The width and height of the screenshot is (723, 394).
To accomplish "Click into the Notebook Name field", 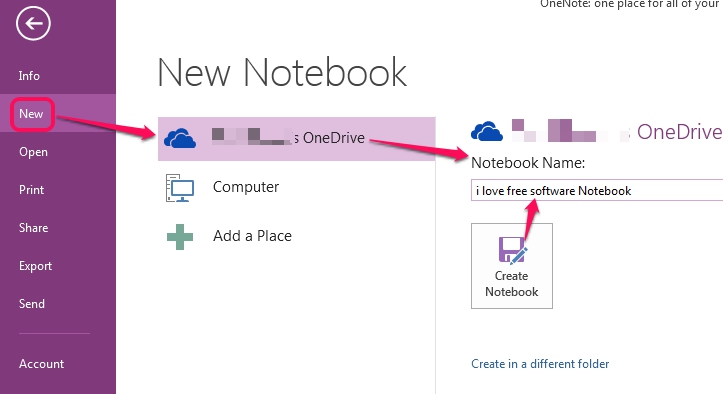I will [x=597, y=190].
